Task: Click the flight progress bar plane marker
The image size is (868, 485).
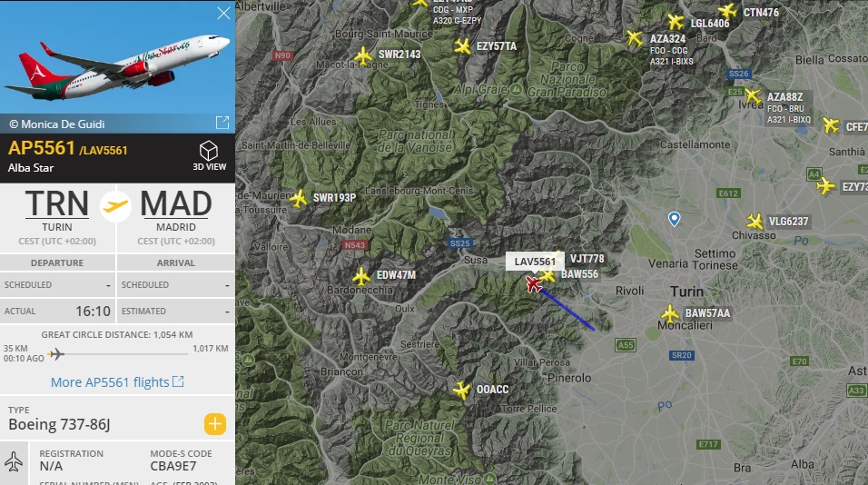Action: tap(56, 353)
